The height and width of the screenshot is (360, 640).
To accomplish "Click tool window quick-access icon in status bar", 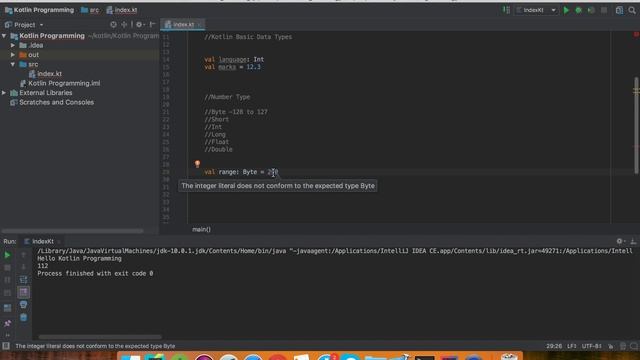I will [6, 346].
